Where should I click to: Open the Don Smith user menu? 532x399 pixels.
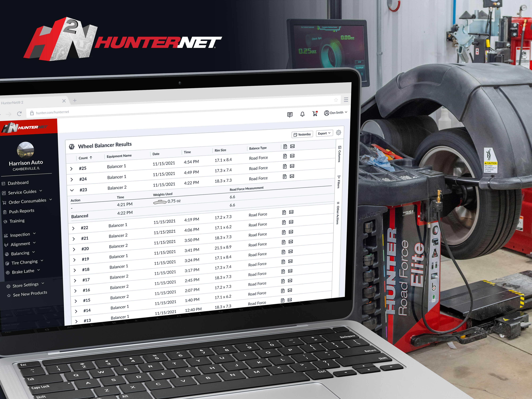336,113
